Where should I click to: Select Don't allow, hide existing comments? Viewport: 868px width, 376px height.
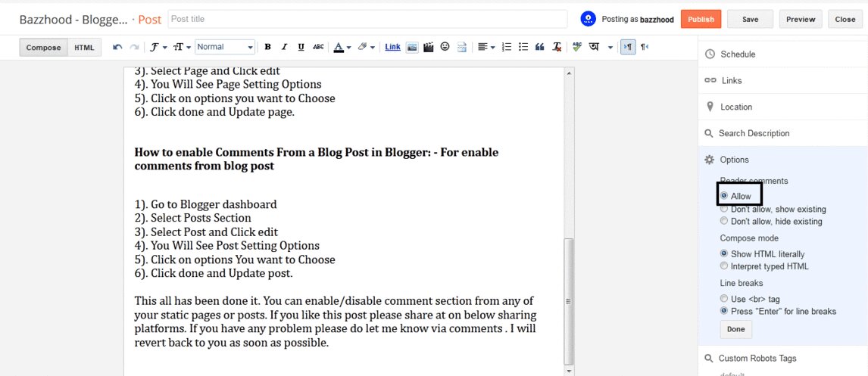(x=724, y=221)
